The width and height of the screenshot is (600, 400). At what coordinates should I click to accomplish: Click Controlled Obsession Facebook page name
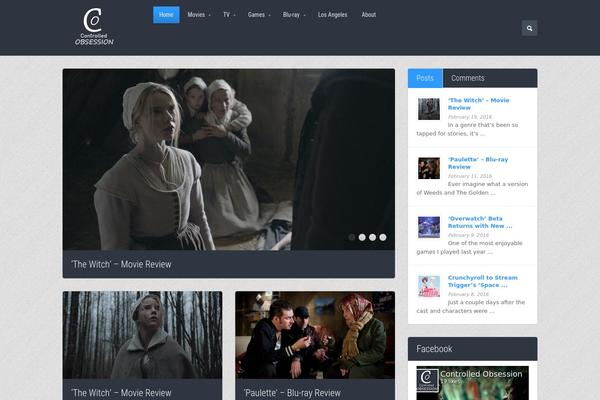pos(481,374)
